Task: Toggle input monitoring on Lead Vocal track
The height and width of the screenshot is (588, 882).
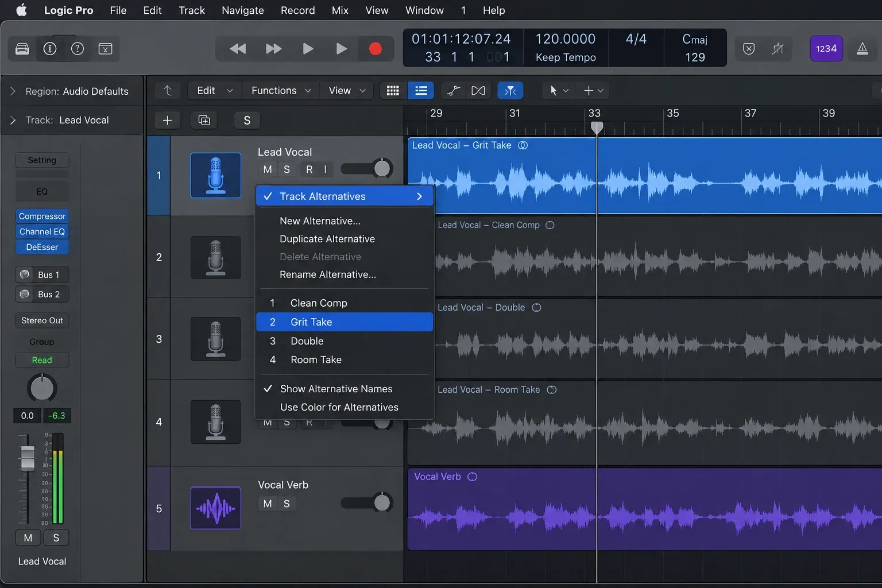Action: tap(325, 169)
